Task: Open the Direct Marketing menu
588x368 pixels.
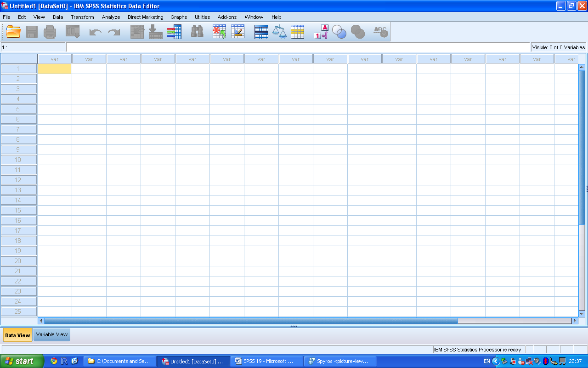Action: coord(145,17)
